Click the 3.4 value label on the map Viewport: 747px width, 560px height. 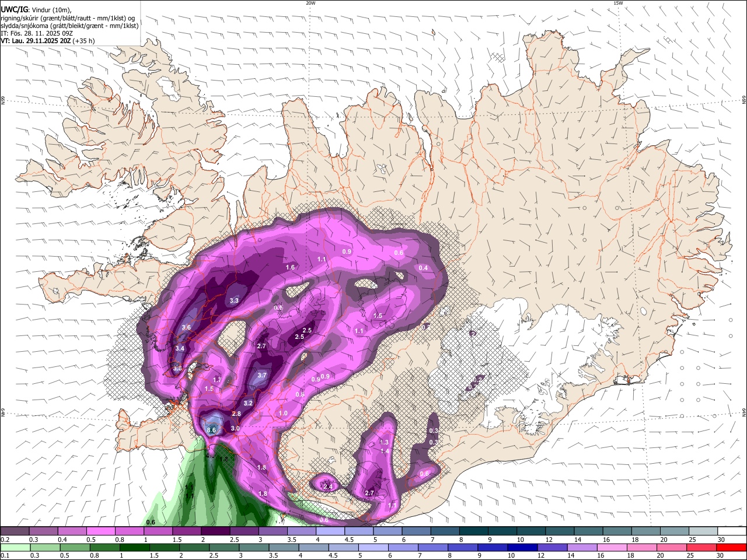point(180,348)
